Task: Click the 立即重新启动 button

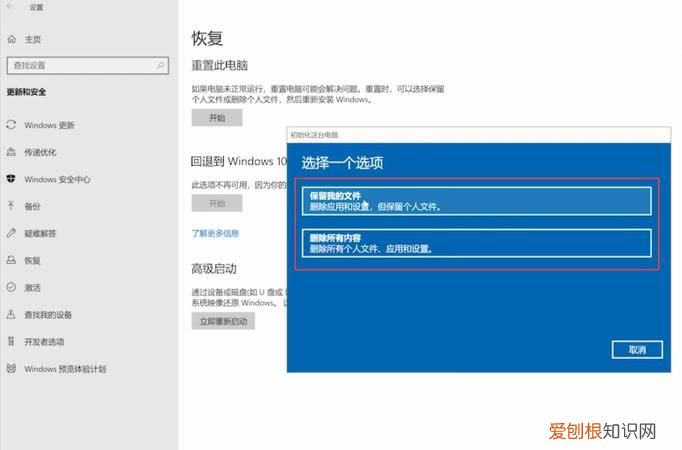Action: [223, 321]
